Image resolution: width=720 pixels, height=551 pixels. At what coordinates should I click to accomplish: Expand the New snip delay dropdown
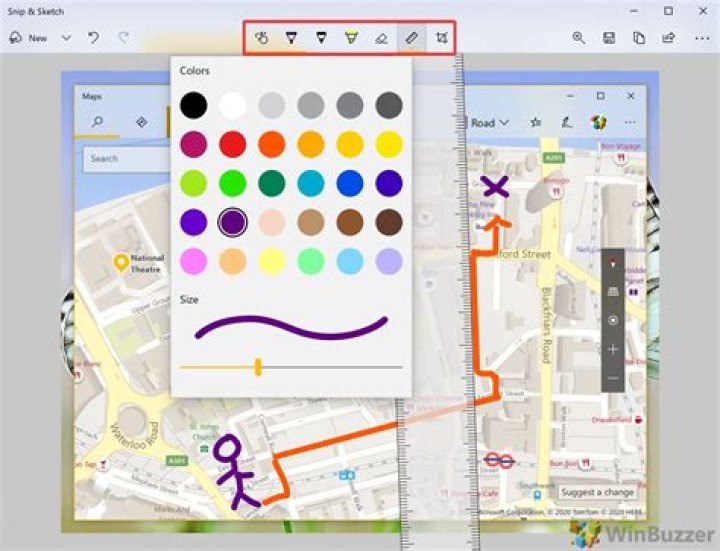point(67,38)
